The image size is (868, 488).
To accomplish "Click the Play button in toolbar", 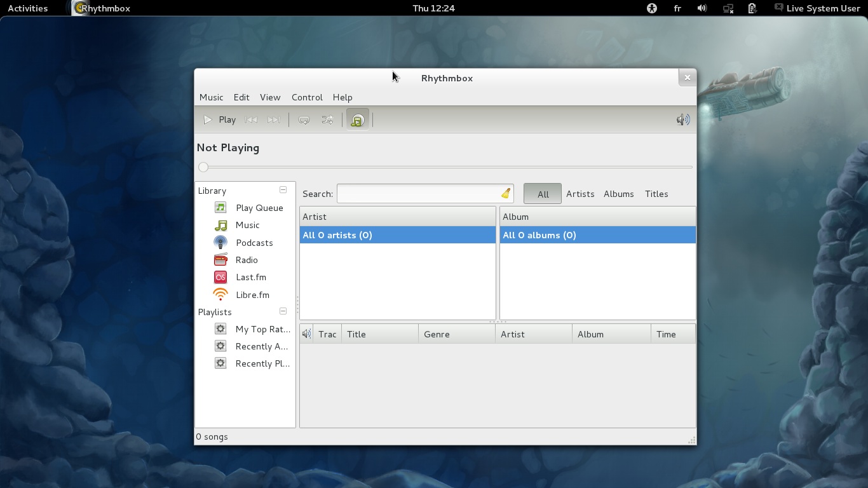I will tap(219, 119).
